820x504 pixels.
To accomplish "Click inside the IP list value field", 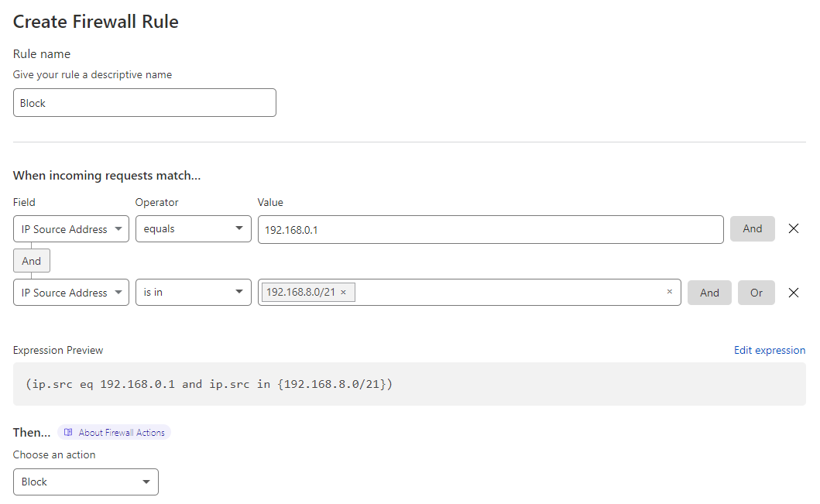I will [x=503, y=293].
